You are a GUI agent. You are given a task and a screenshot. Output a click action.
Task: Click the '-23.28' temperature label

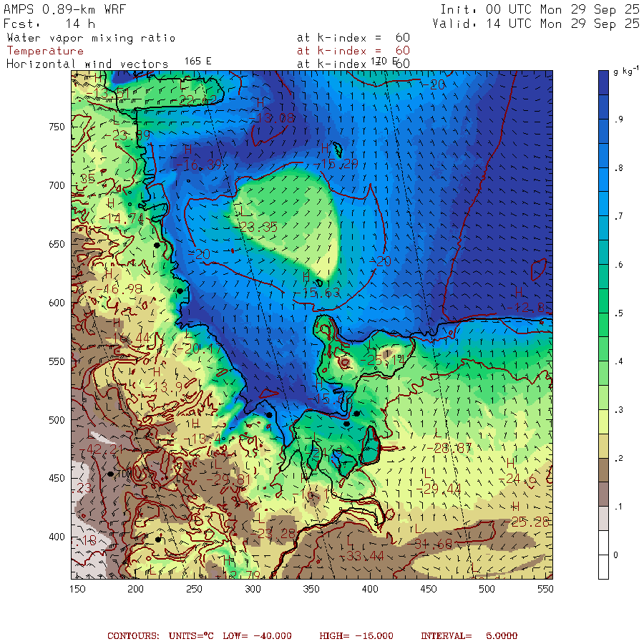coord(273,534)
